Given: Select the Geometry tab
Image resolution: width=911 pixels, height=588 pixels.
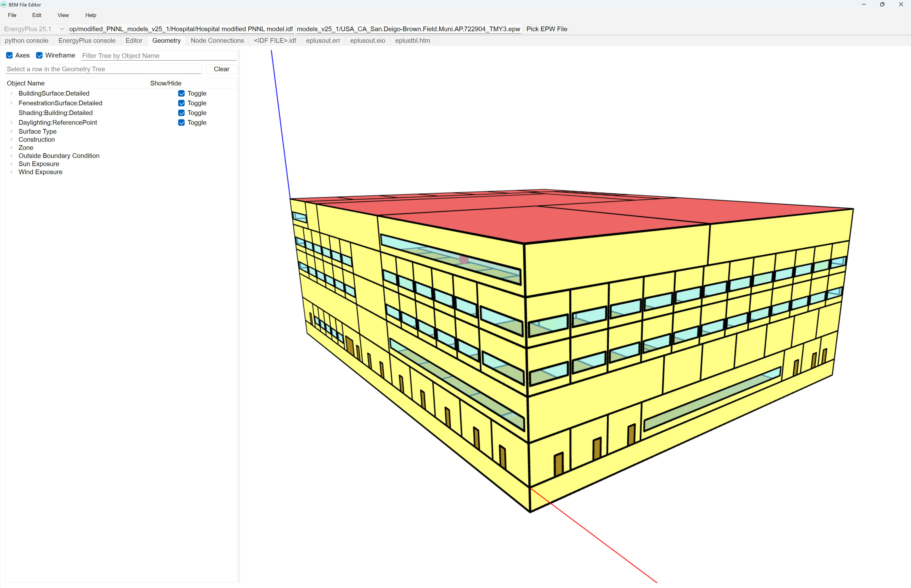Looking at the screenshot, I should (x=166, y=40).
